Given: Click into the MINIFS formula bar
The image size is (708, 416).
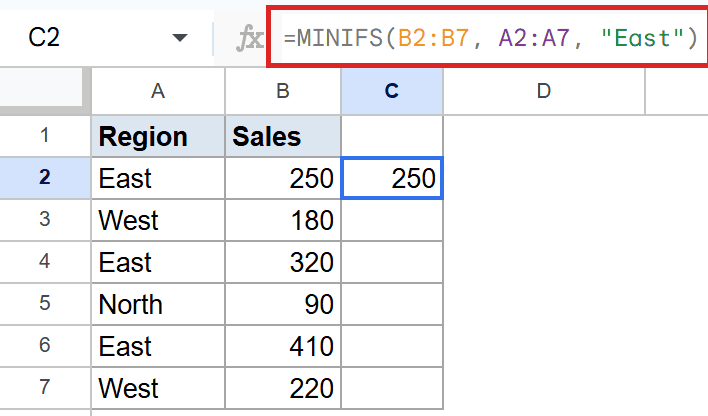Looking at the screenshot, I should tap(490, 37).
